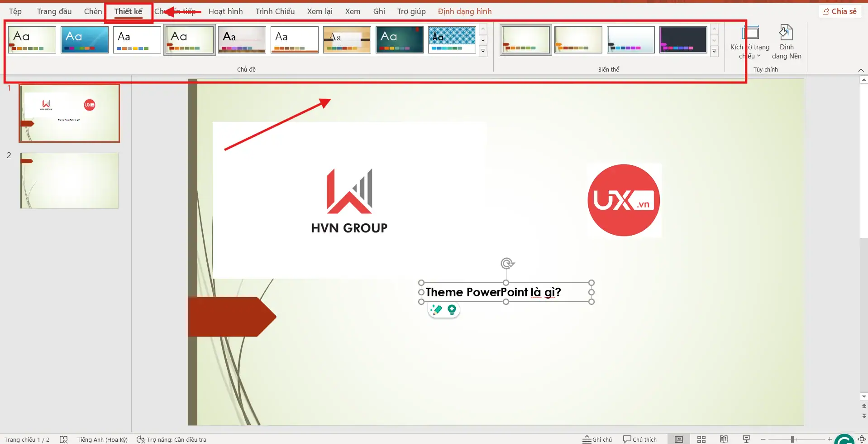Image resolution: width=868 pixels, height=444 pixels.
Task: Select the light blue variant in Biến thể
Action: click(x=631, y=40)
